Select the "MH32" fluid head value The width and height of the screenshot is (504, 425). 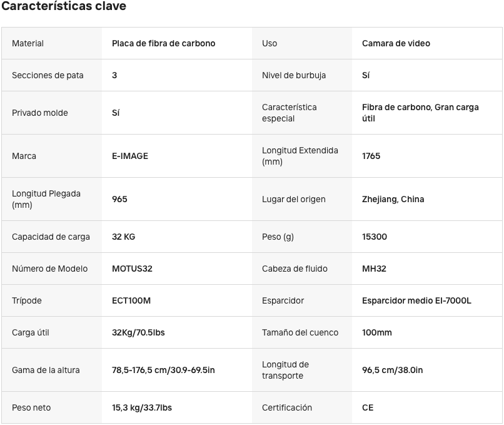point(374,269)
